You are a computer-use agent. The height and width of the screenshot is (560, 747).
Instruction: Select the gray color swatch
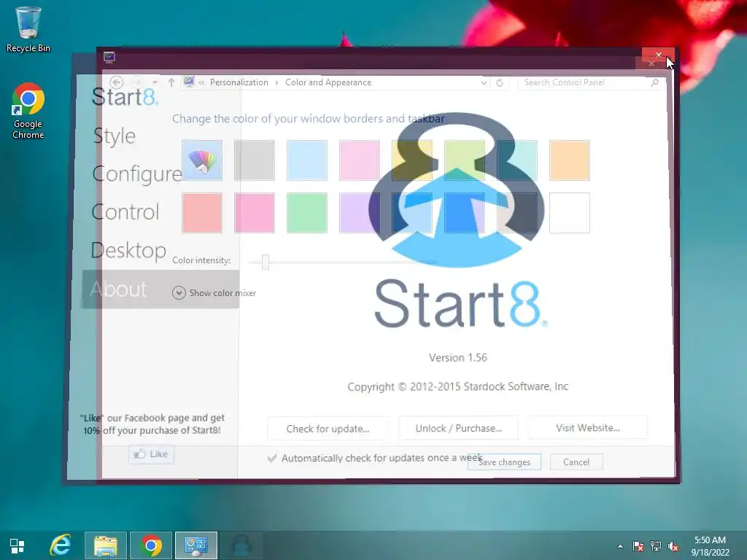pyautogui.click(x=255, y=160)
